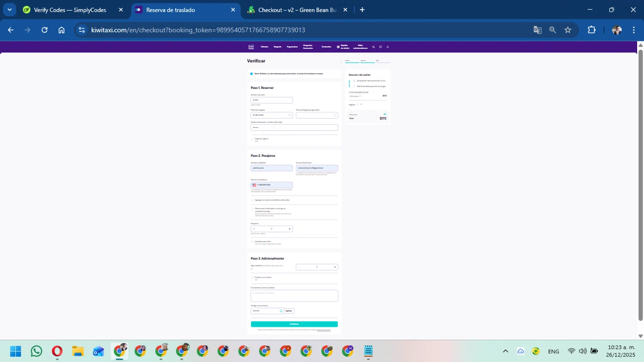Click the Aplicar promo code button
The height and width of the screenshot is (362, 644).
[x=289, y=311]
